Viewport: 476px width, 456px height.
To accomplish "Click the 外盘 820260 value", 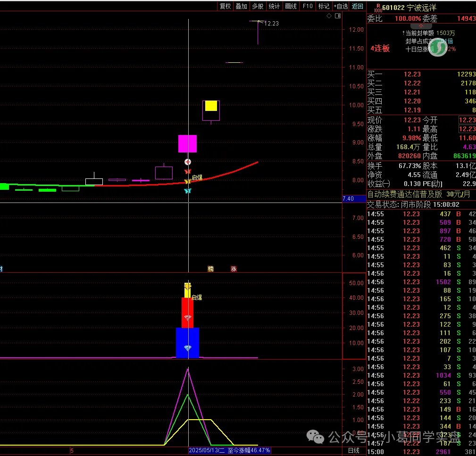I will click(x=409, y=156).
